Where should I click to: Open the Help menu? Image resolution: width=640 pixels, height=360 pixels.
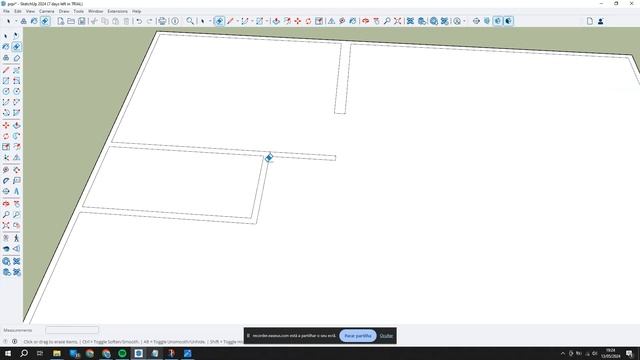136,11
